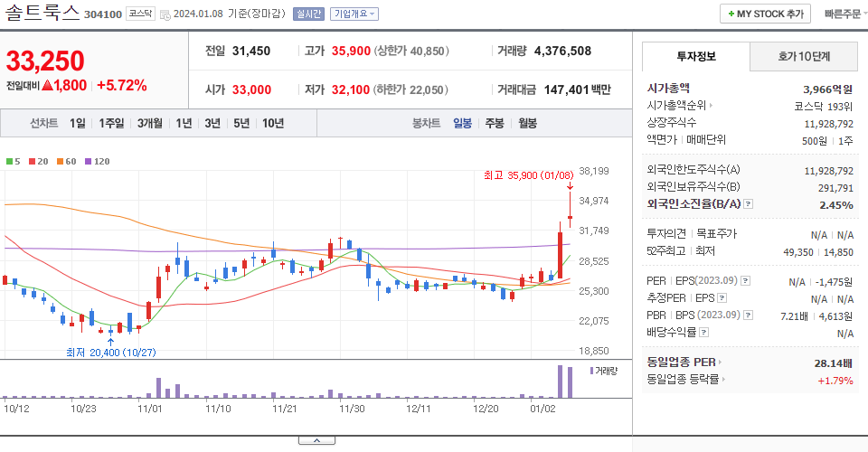This screenshot has height=452, width=868.
Task: Click the 외국인보유주식수 value 291,791
Action: coord(835,188)
